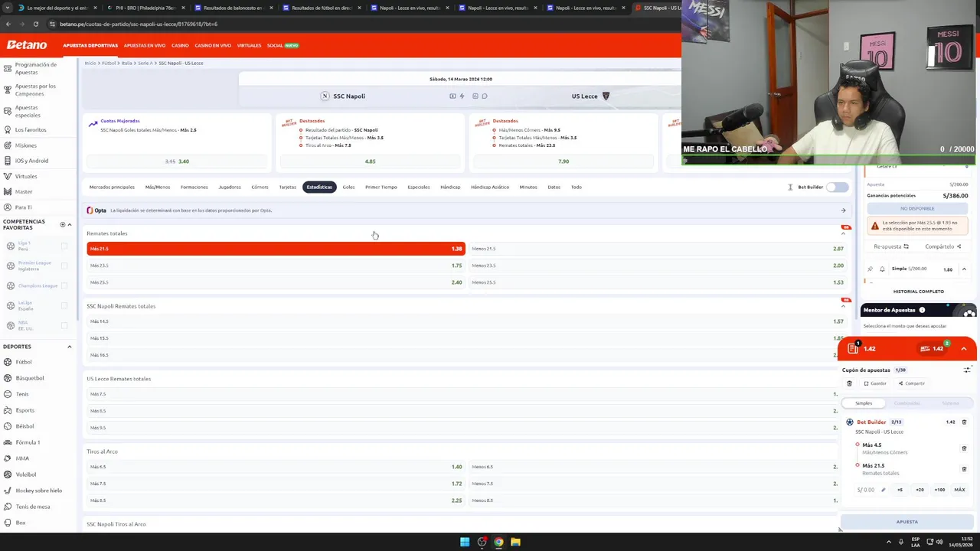Image resolution: width=980 pixels, height=551 pixels.
Task: Select Menos 21.5 odds 2.87
Action: [657, 249]
